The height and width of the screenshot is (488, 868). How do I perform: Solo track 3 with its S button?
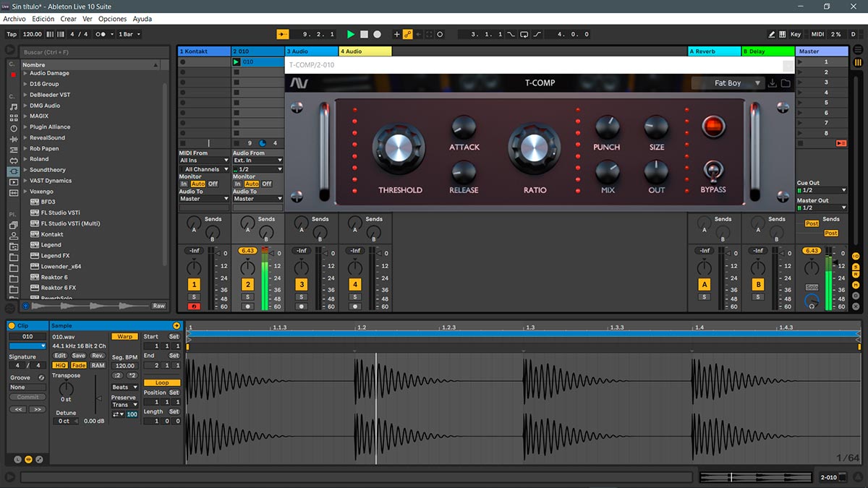302,297
